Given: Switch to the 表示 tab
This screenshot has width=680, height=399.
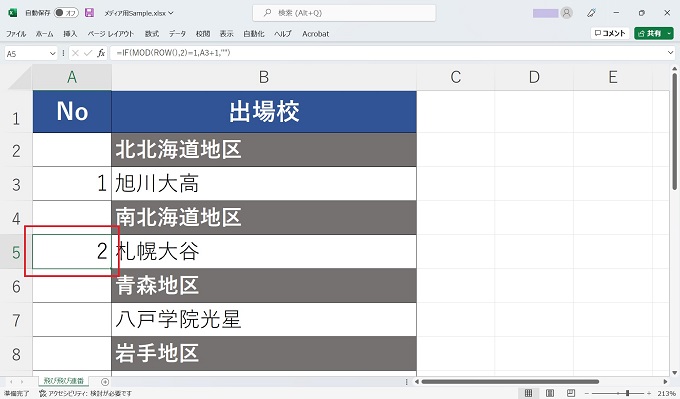Looking at the screenshot, I should click(x=226, y=34).
